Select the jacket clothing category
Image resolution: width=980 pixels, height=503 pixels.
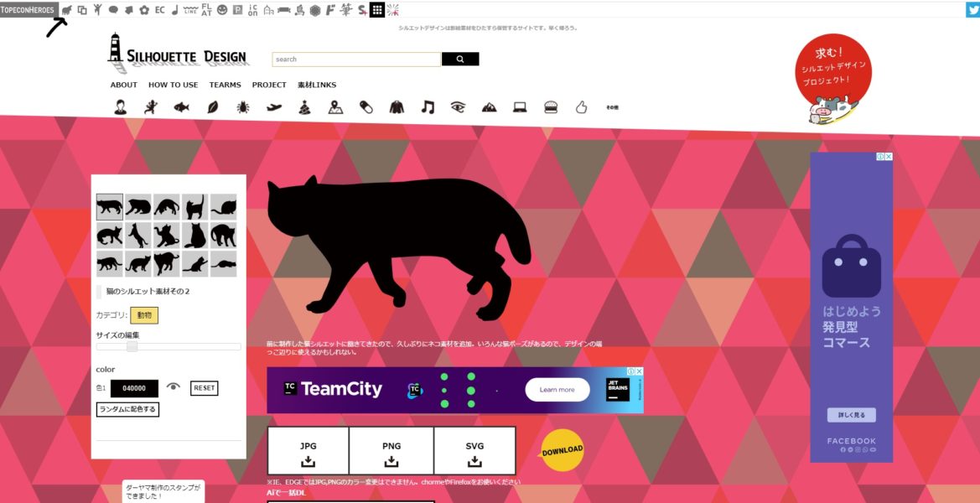[397, 106]
